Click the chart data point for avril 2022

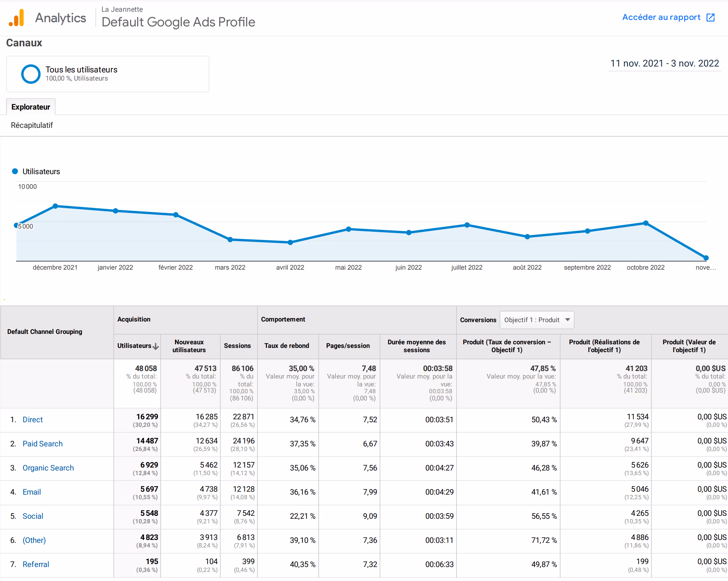click(290, 242)
